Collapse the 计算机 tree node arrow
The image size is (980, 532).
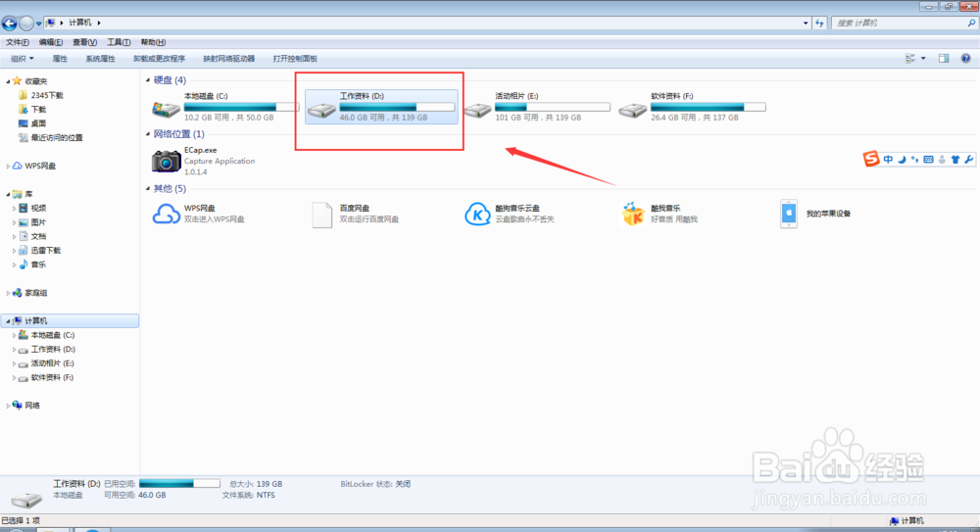(8, 321)
